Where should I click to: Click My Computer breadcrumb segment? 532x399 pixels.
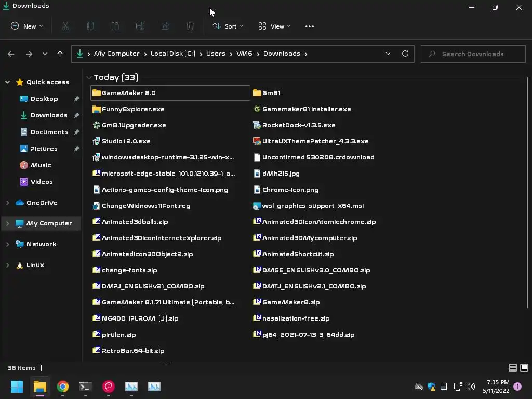116,54
